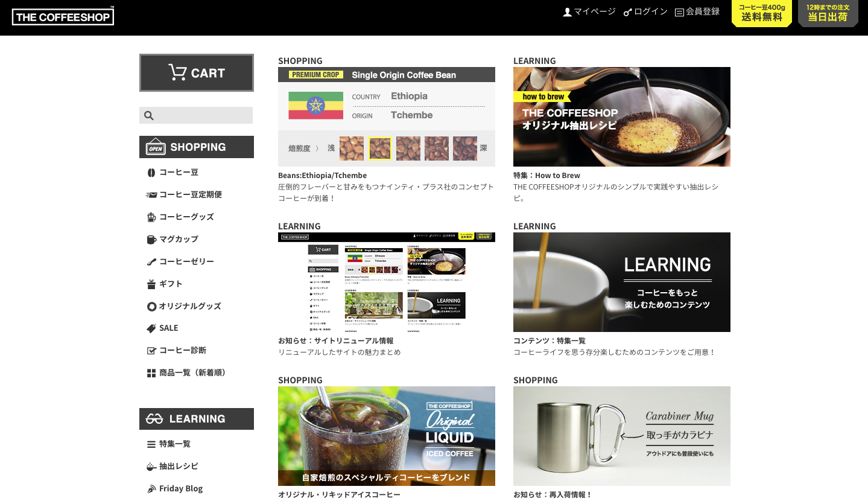Select the lightest roast bean swatch
Image resolution: width=868 pixels, height=501 pixels.
coord(352,148)
